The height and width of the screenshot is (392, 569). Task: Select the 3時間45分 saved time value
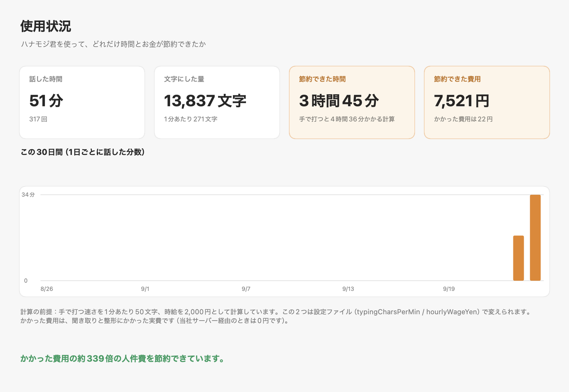click(339, 101)
